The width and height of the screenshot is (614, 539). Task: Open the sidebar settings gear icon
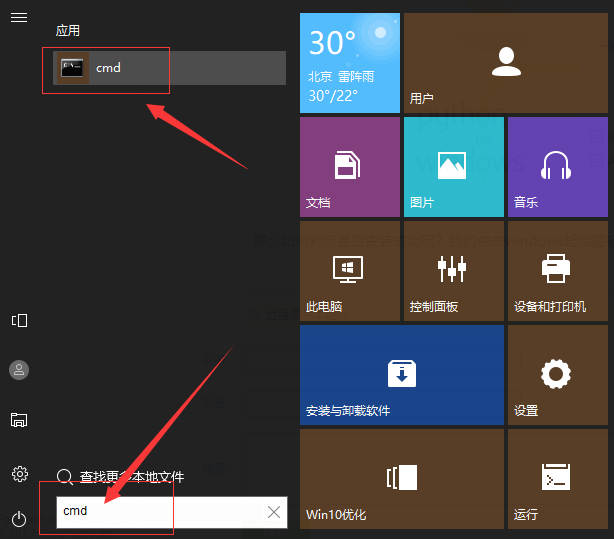[18, 473]
